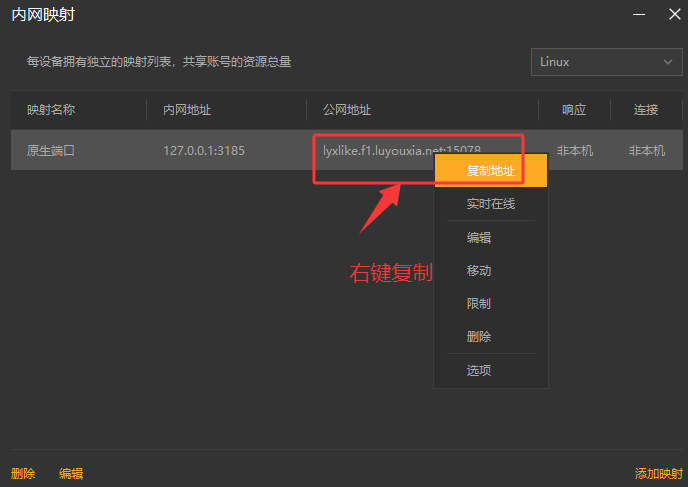Click the 非本机 value under 连接
The image size is (688, 487).
tap(647, 151)
